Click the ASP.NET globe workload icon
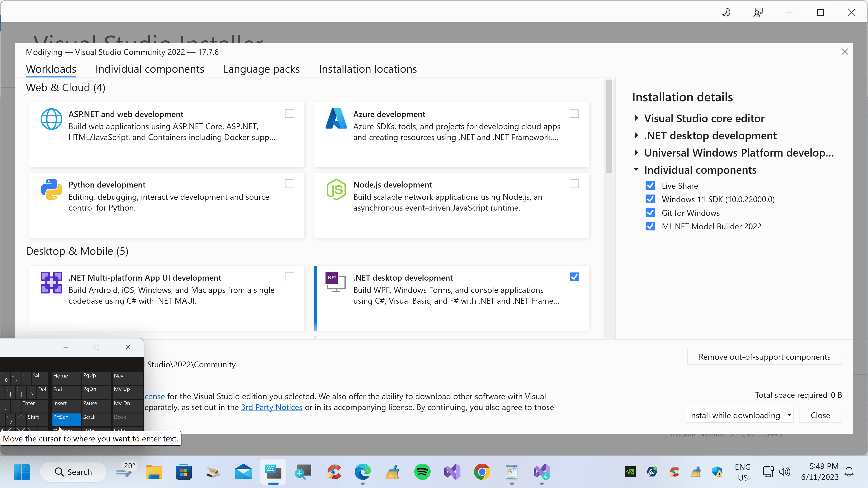The height and width of the screenshot is (488, 868). coord(51,119)
